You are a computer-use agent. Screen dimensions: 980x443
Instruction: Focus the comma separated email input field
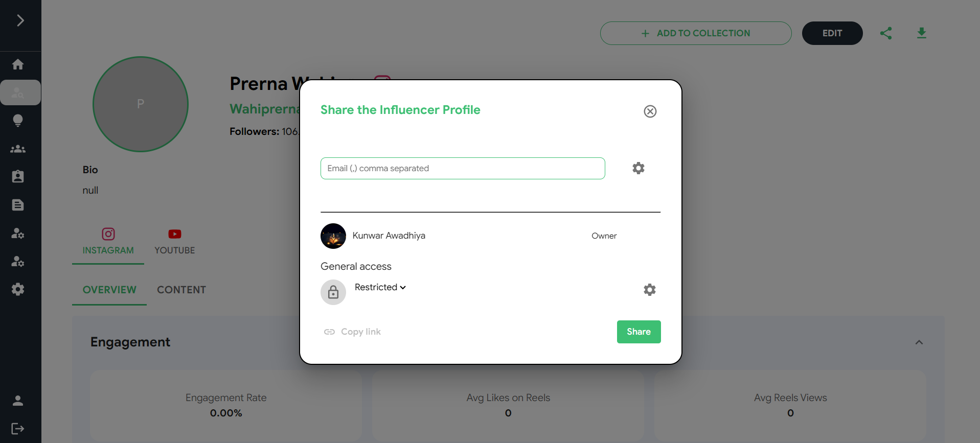tap(462, 169)
